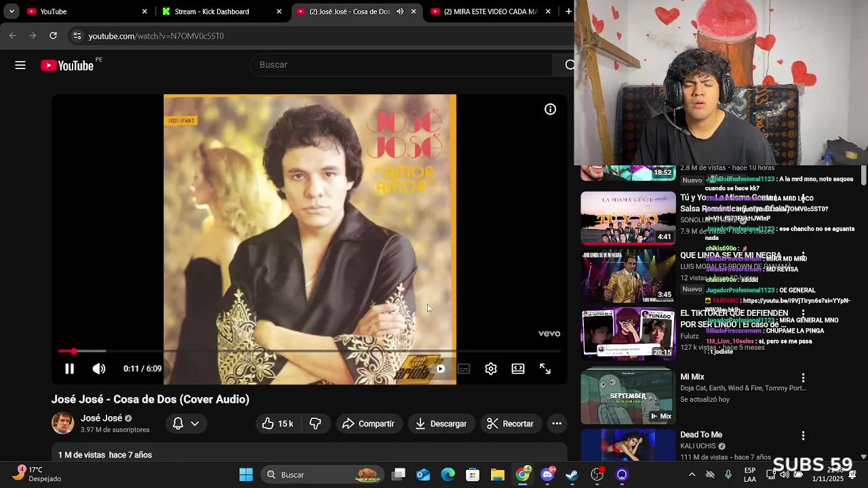868x488 pixels.
Task: Open Windows Start menu
Action: pyautogui.click(x=246, y=474)
